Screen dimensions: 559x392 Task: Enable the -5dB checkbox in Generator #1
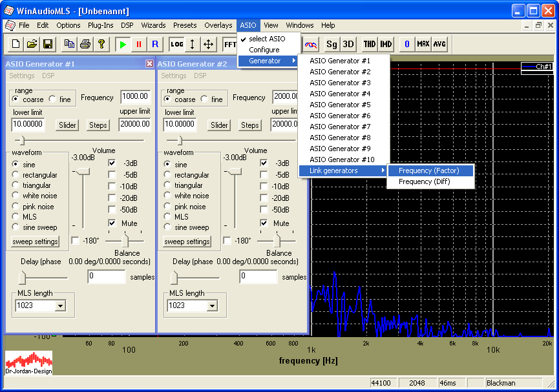112,174
